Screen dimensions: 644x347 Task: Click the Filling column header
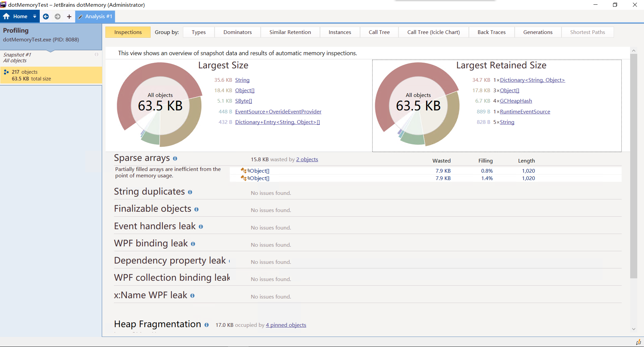click(486, 161)
